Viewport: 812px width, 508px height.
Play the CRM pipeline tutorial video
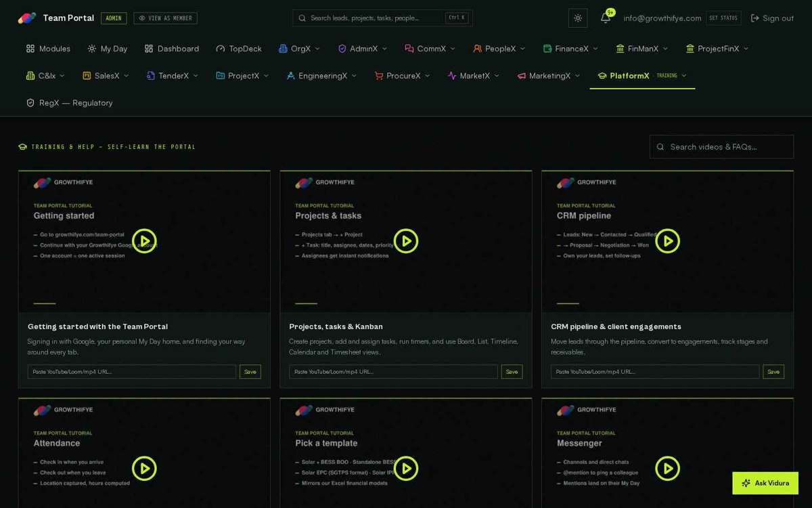(668, 241)
